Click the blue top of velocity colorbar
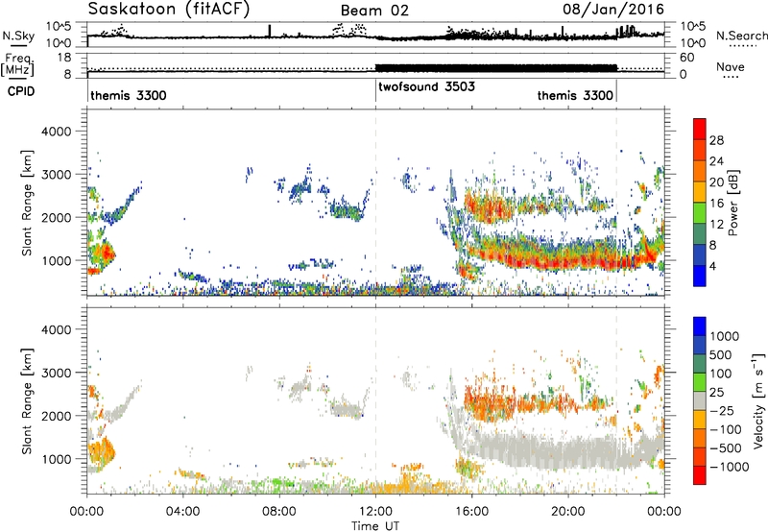768x532 pixels. 700,326
